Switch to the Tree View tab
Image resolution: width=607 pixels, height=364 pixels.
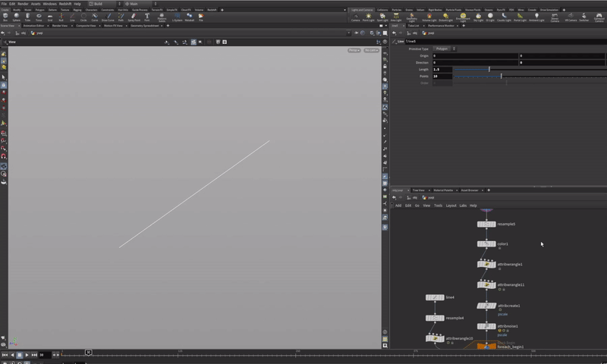(419, 190)
